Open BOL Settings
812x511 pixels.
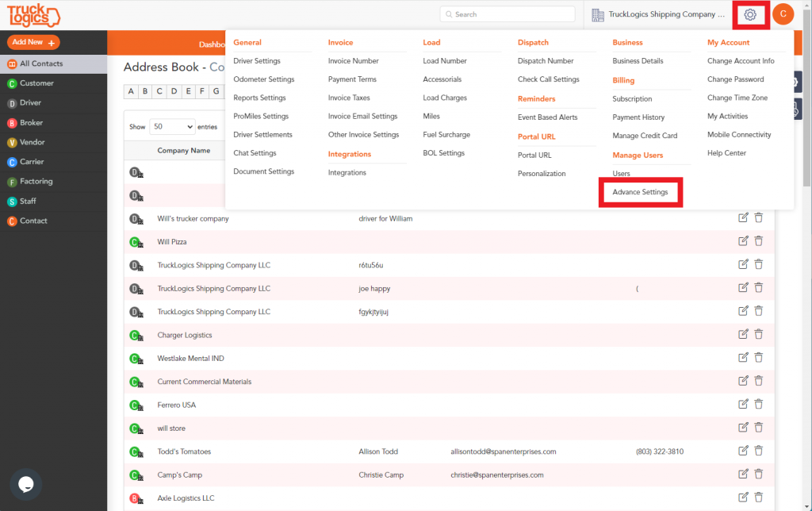coord(443,153)
